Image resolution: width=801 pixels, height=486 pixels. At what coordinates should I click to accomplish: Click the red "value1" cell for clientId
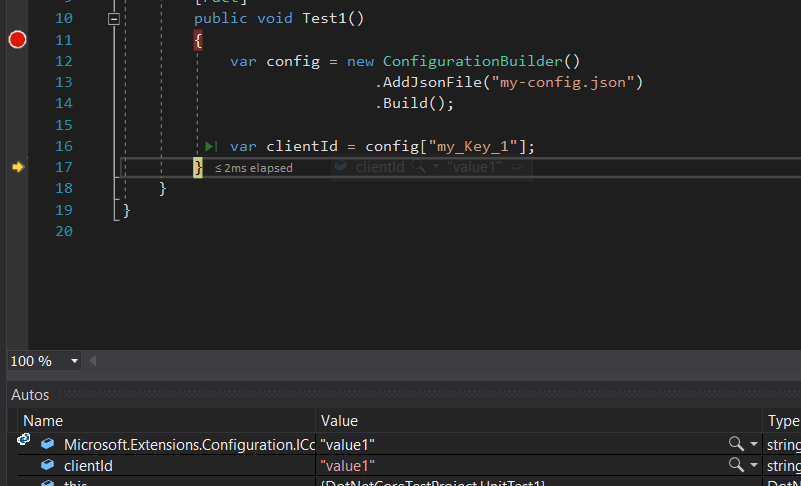click(x=348, y=466)
